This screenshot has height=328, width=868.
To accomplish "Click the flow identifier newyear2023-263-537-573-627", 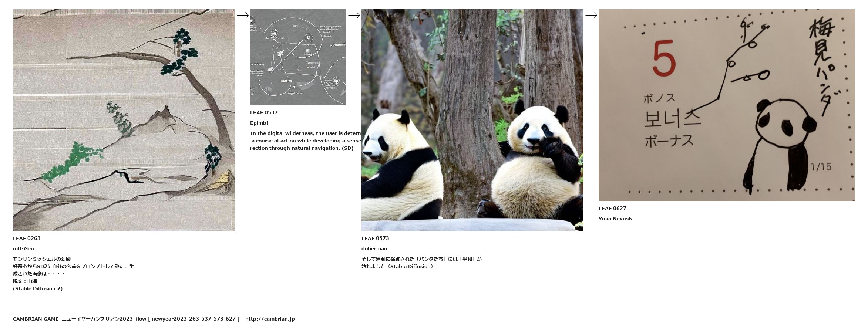I will tap(194, 319).
